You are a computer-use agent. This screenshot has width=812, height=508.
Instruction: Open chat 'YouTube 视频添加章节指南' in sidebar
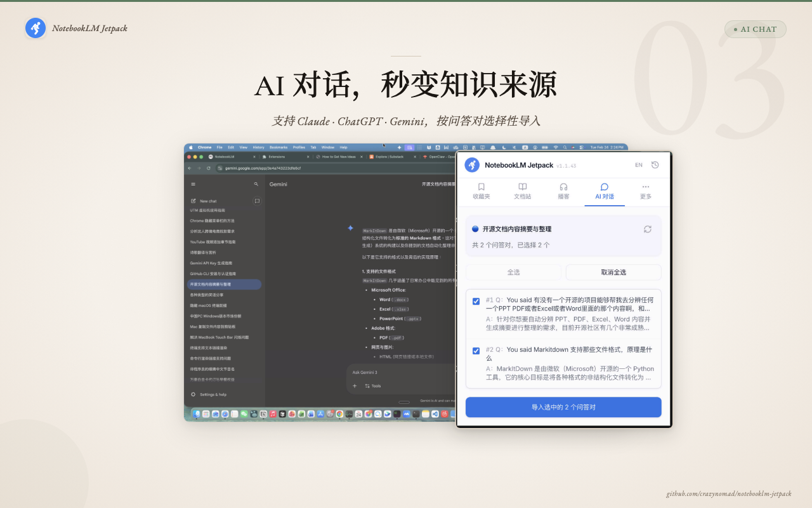(213, 242)
